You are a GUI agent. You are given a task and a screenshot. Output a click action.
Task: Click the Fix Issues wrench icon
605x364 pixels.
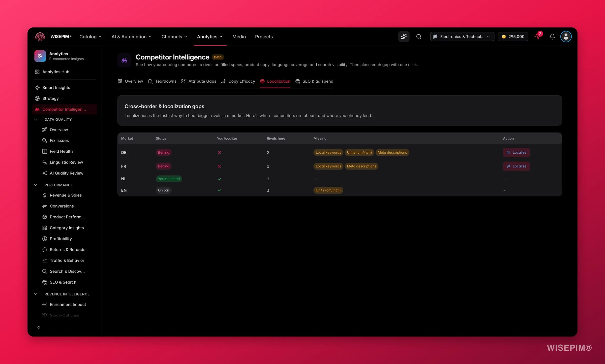click(x=45, y=140)
